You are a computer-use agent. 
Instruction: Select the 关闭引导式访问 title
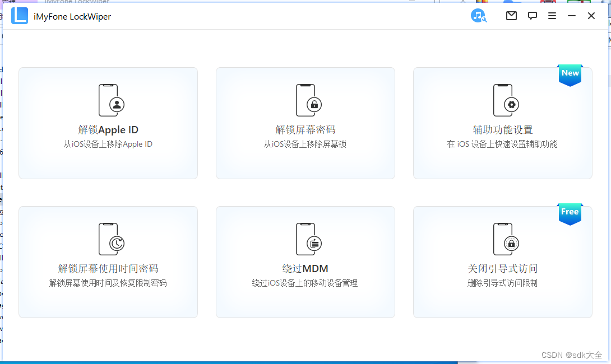[x=503, y=269]
